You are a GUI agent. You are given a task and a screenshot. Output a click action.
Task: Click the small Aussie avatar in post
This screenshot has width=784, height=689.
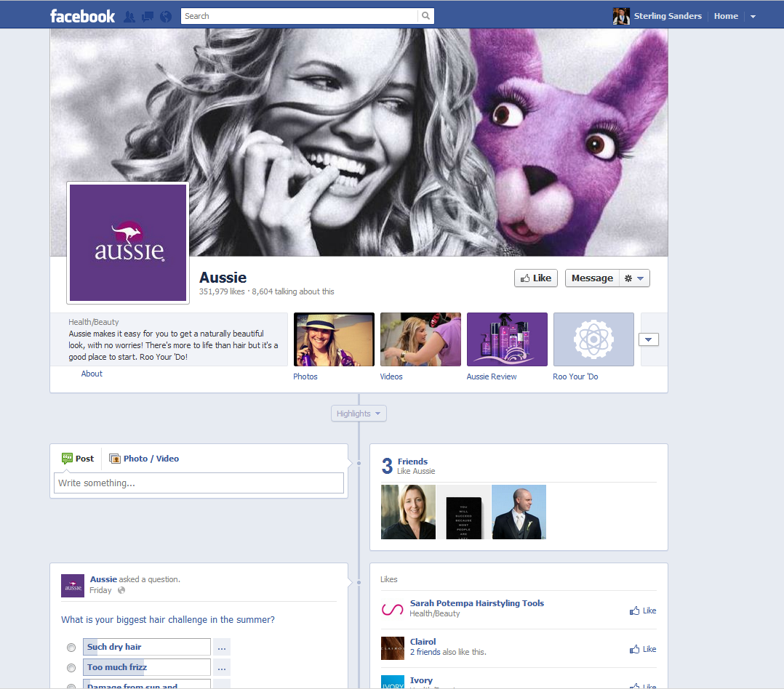coord(73,586)
